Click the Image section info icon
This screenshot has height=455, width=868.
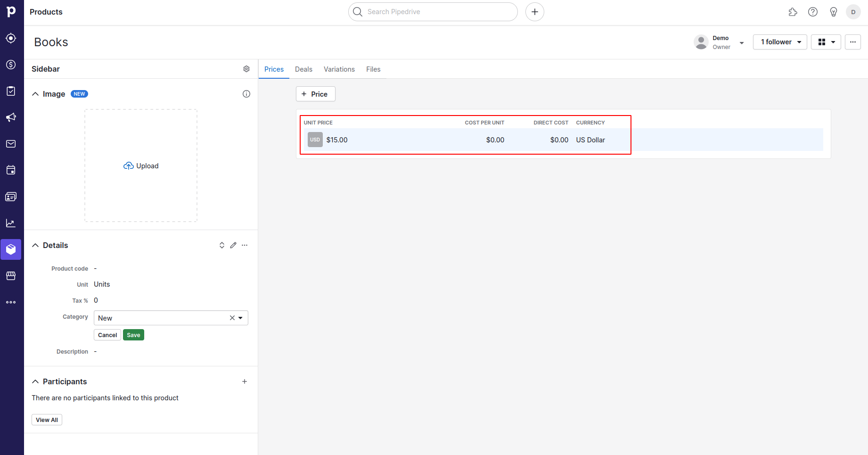(x=246, y=94)
